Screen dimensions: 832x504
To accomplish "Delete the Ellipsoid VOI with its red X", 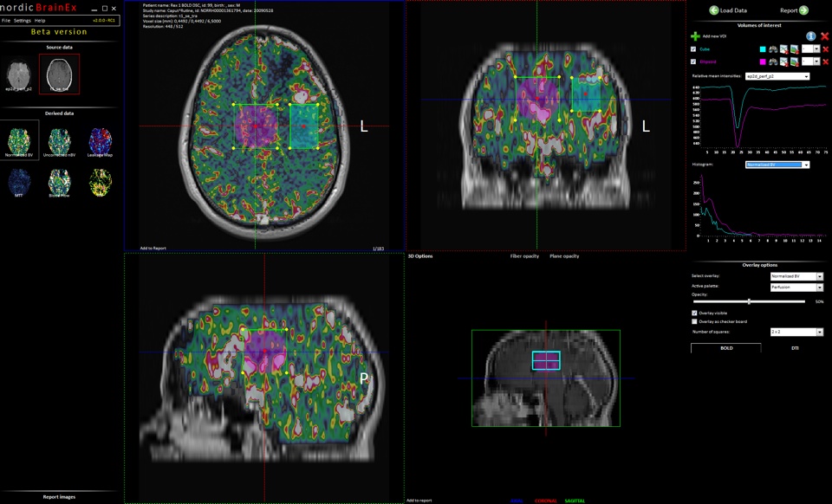I will tap(826, 62).
